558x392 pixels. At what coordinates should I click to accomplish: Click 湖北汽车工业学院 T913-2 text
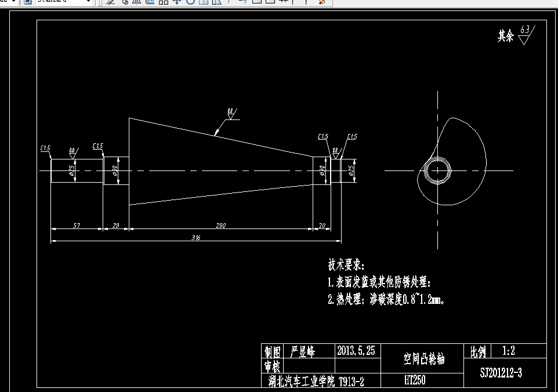pyautogui.click(x=316, y=382)
